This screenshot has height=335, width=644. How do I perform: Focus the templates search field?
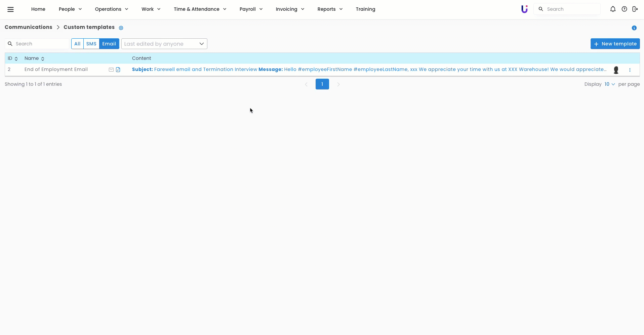[x=40, y=44]
